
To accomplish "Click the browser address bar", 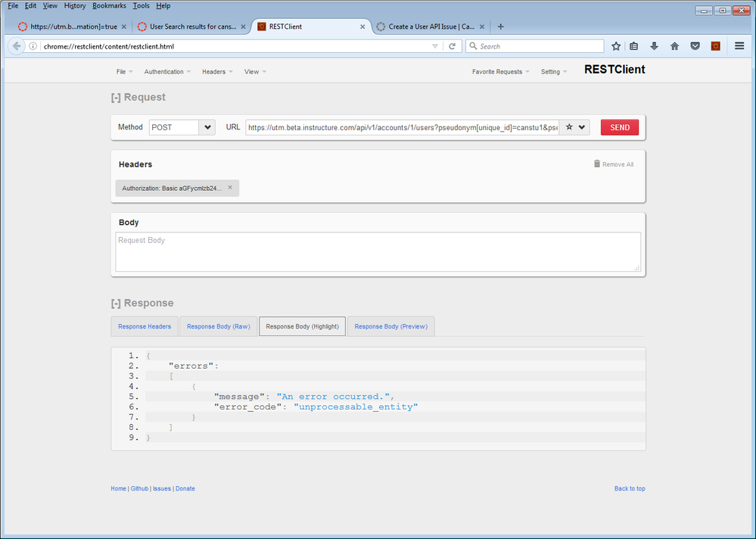I will coord(235,46).
